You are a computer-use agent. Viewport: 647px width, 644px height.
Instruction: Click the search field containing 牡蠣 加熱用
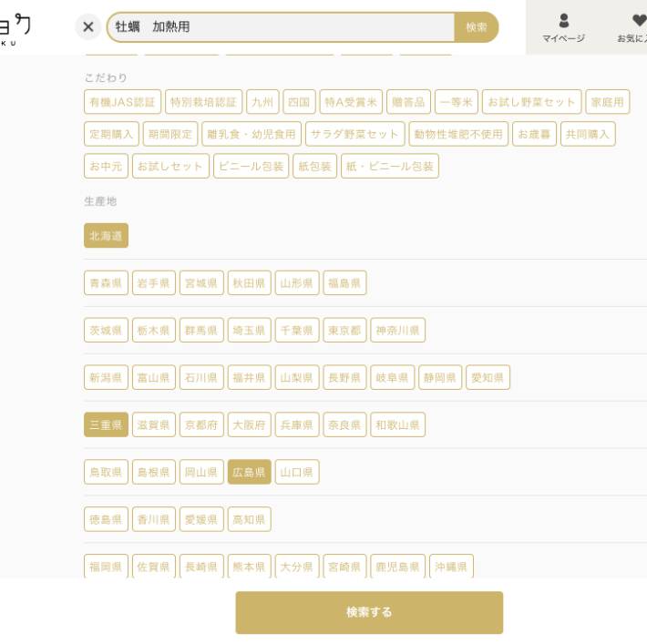[281, 27]
